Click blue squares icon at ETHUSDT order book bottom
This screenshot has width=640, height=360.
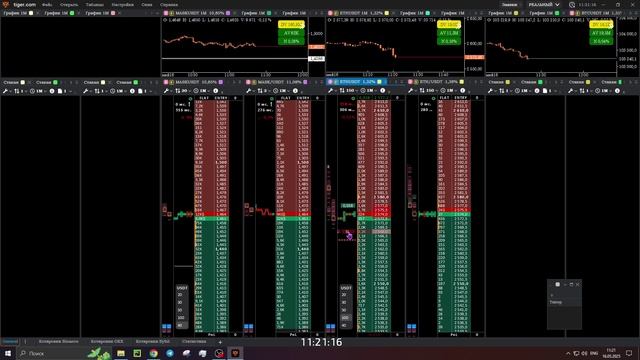[x=331, y=327]
